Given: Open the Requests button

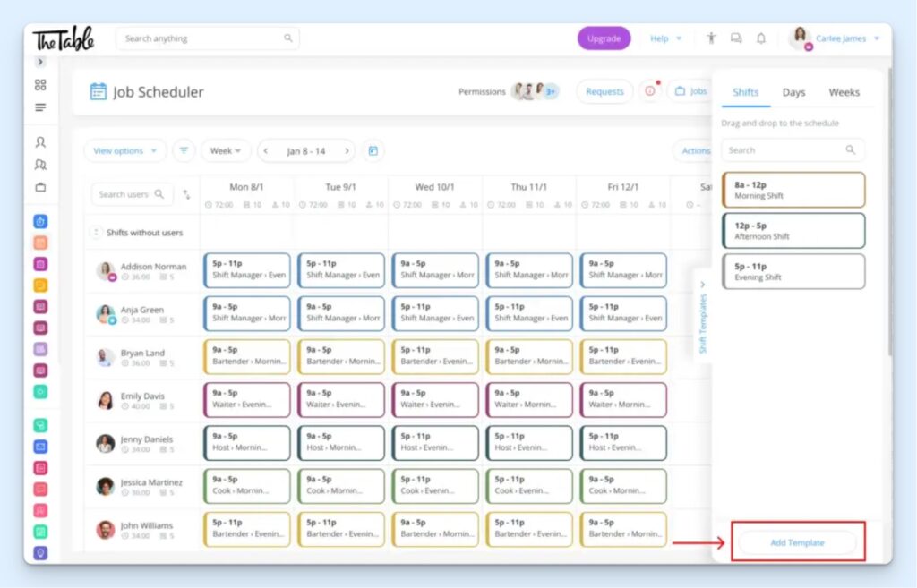Looking at the screenshot, I should point(604,91).
